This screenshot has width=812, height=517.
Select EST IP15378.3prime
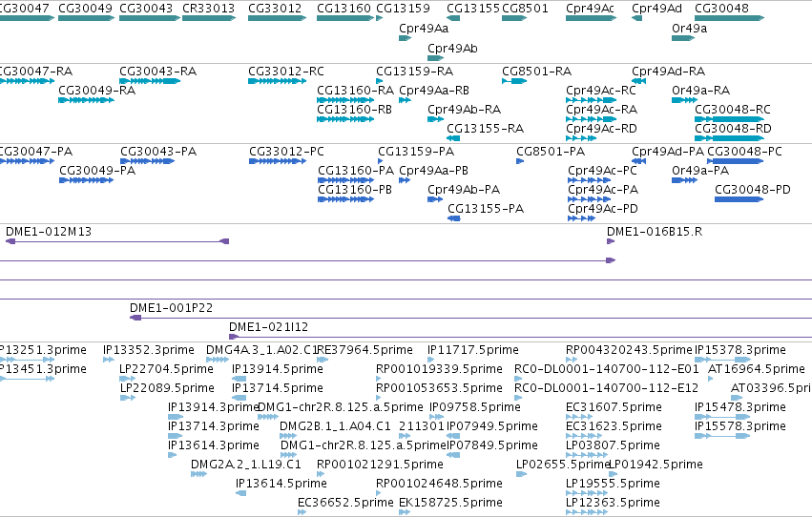click(x=723, y=360)
